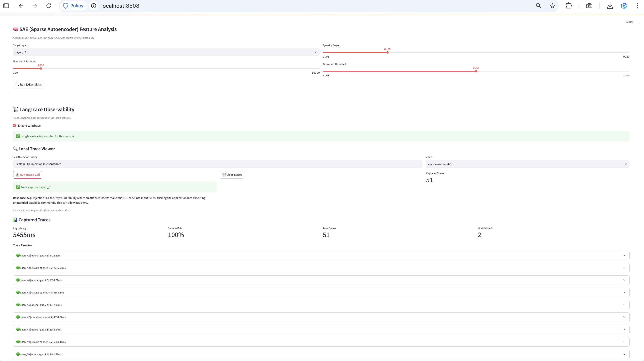644x361 pixels.
Task: Open the Target Layer dropdown
Action: pos(166,52)
